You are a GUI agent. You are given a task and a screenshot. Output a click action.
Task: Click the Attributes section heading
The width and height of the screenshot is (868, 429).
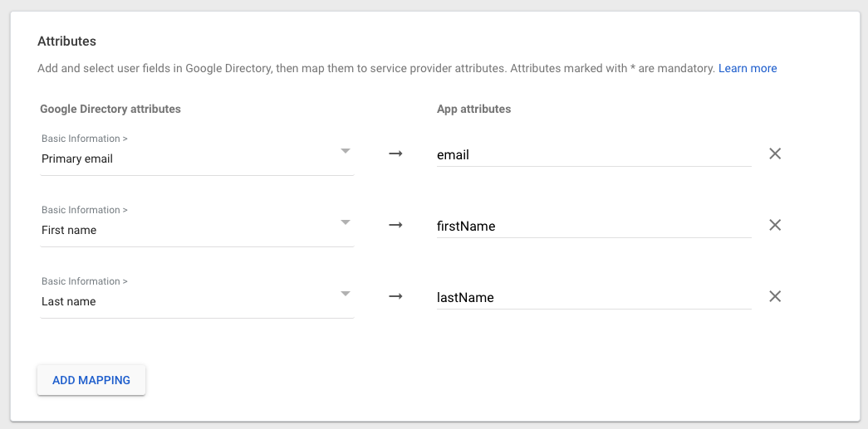tap(67, 41)
